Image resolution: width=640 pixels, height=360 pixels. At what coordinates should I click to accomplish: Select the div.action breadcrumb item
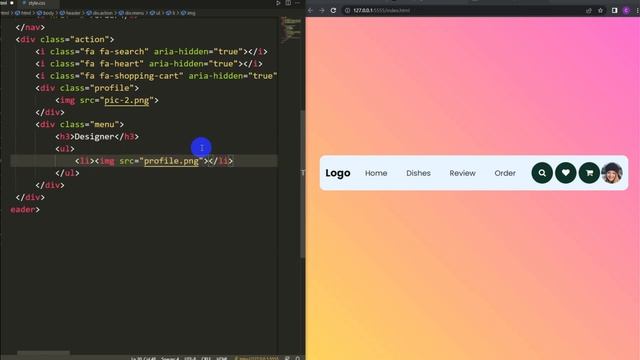100,13
